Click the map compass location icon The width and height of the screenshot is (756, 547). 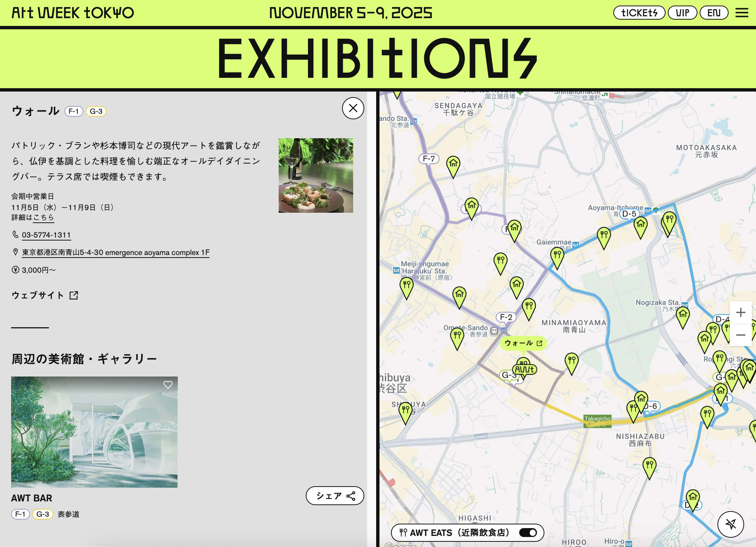coord(730,524)
